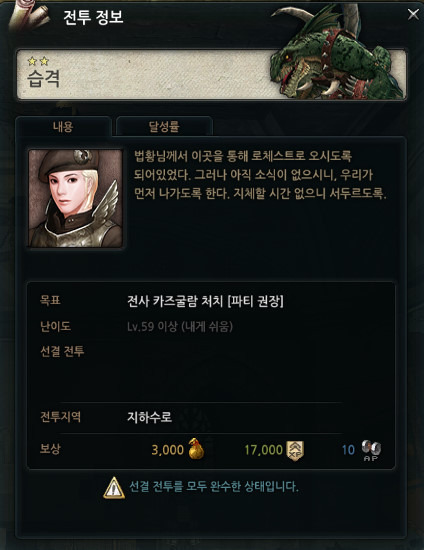Viewport: 424px width, 550px height.
Task: Click the 17,000 experience reward amount
Action: pyautogui.click(x=264, y=450)
